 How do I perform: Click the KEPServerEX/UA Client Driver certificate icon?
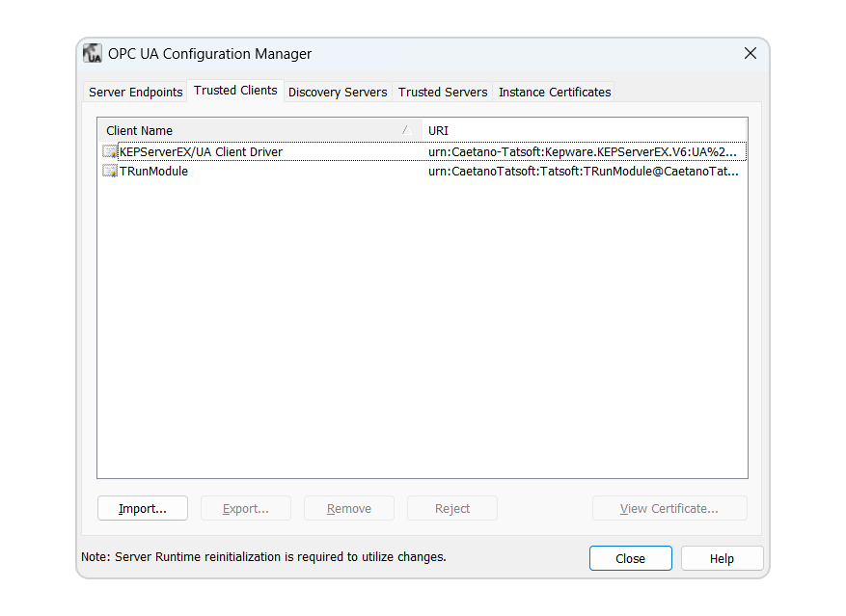(x=110, y=151)
